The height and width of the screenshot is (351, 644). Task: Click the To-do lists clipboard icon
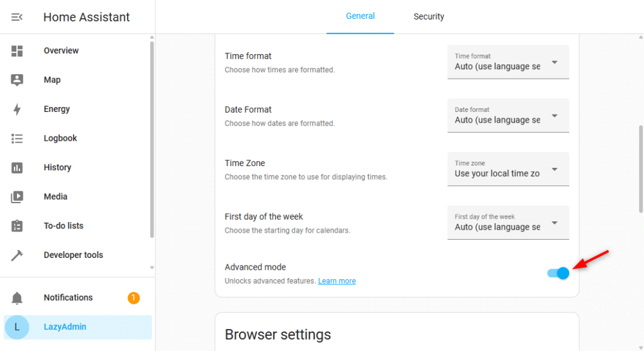[x=17, y=226]
